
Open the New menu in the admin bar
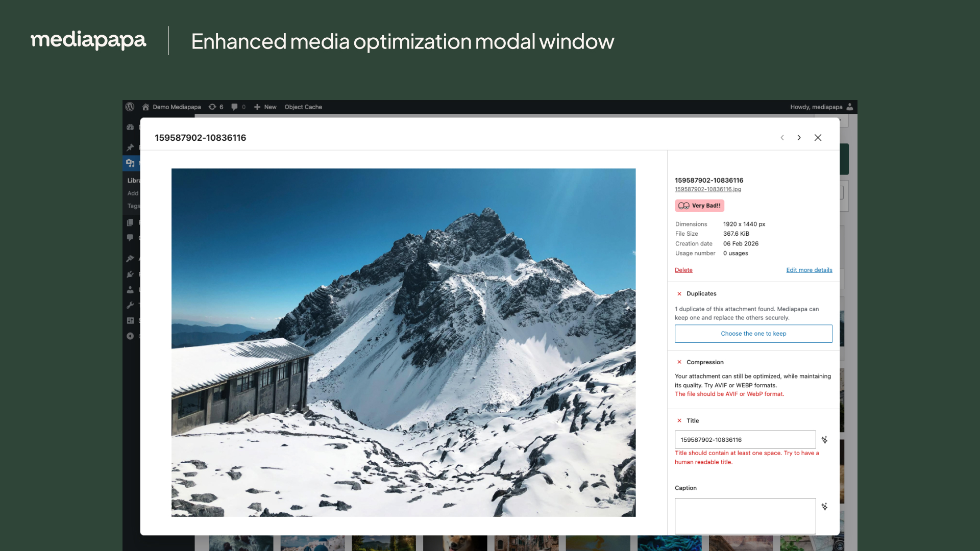point(265,107)
